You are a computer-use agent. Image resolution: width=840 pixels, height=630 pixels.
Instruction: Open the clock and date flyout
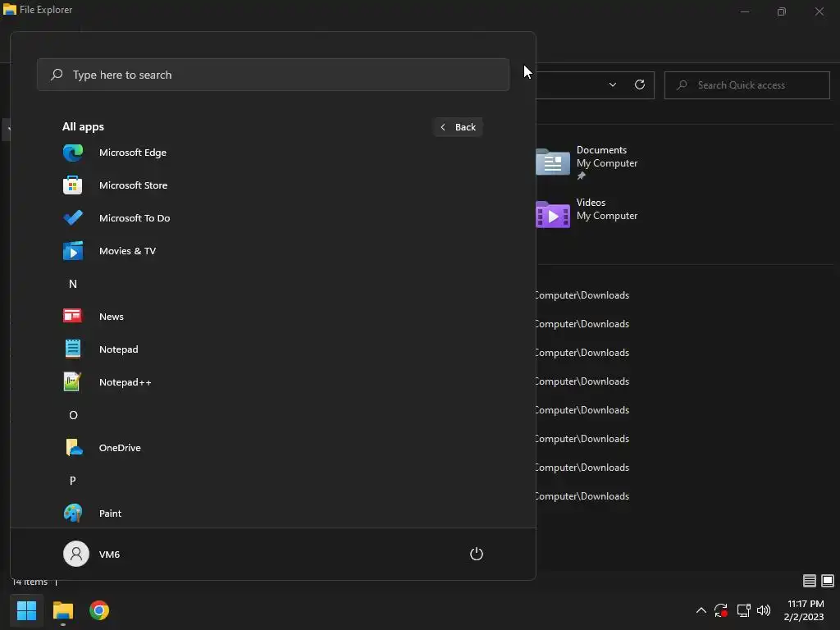click(804, 610)
